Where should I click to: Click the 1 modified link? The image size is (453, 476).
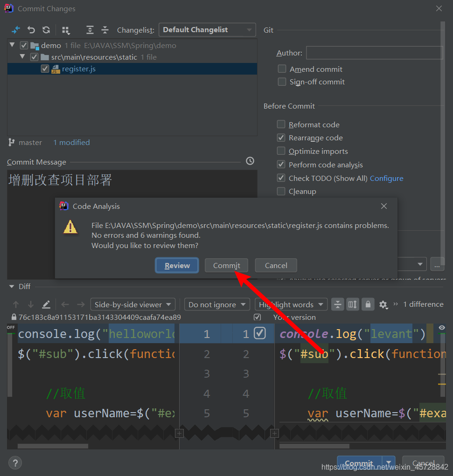[71, 142]
